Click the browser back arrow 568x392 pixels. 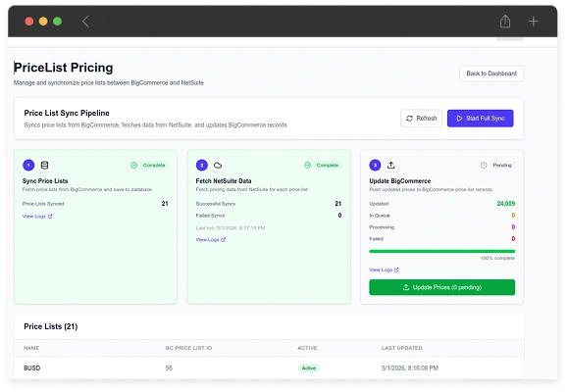(x=85, y=22)
